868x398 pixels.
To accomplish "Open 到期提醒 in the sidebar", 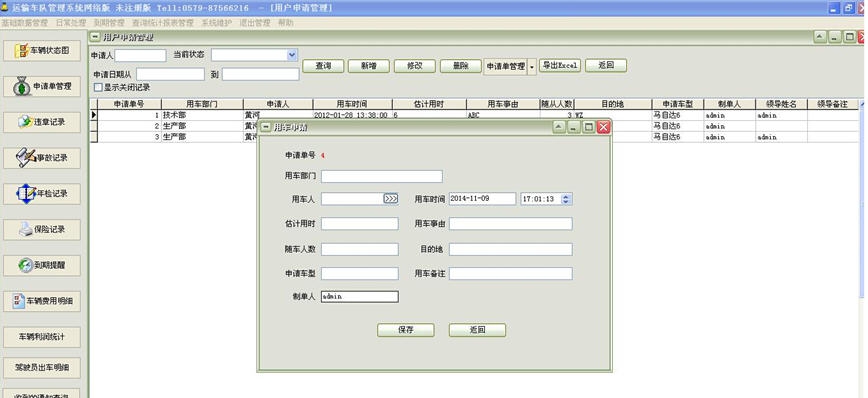I will pos(43,265).
